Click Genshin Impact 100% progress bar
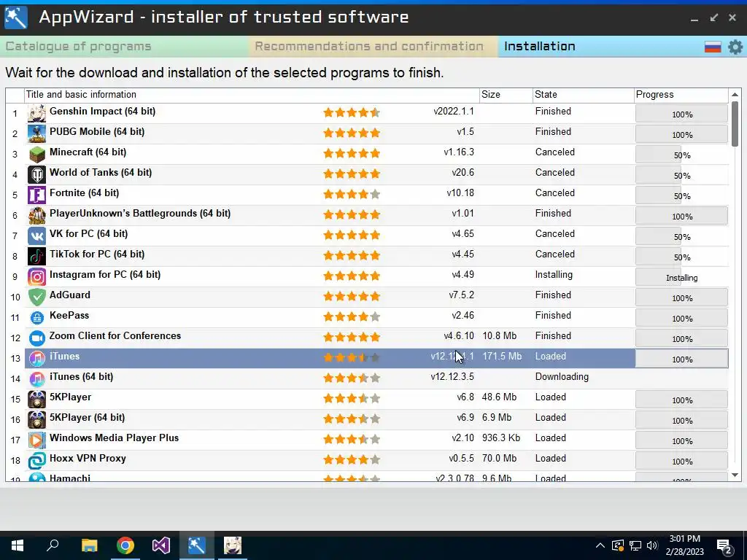Screen dimensions: 747x560 click(x=682, y=114)
